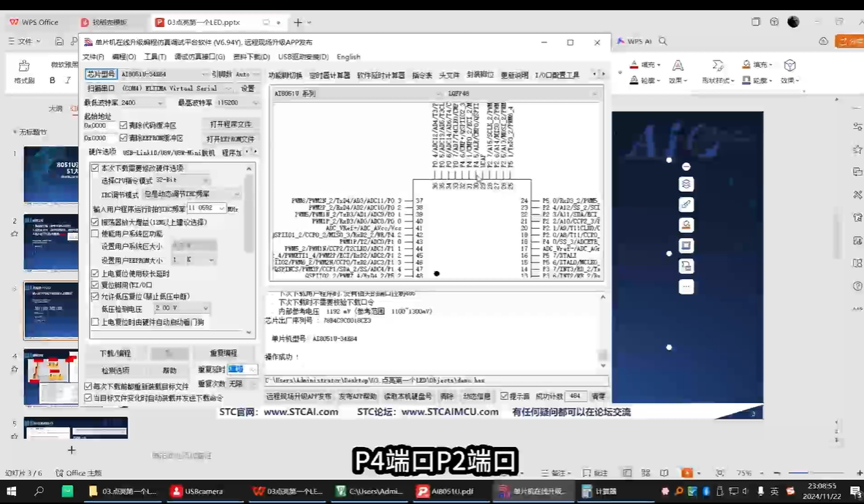Click the WPS AI icon

click(x=634, y=42)
